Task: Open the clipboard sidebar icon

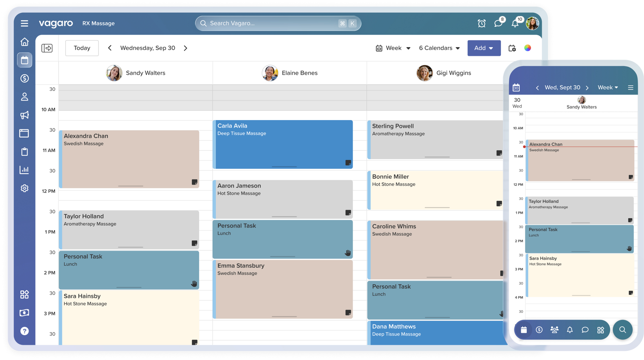Action: [24, 152]
